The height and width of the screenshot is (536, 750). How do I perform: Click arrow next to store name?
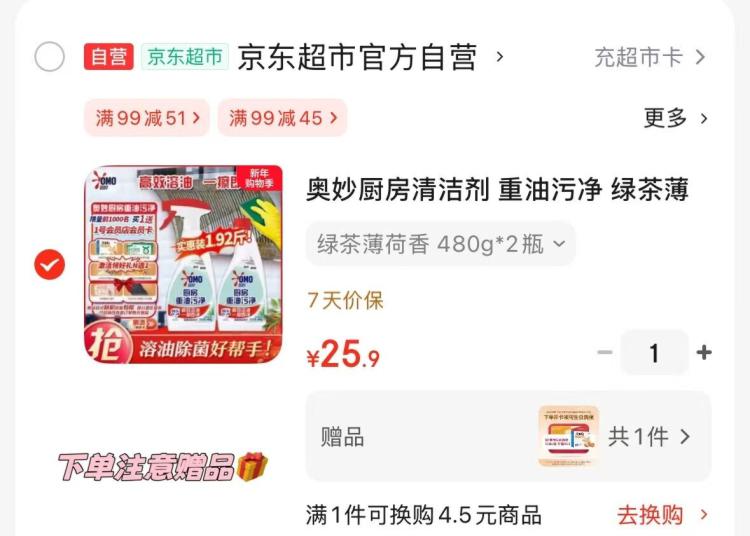tap(500, 57)
